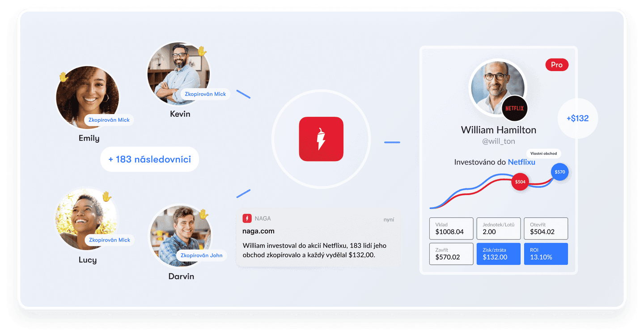
Task: Click the ROI 13.10% blue box
Action: [546, 254]
